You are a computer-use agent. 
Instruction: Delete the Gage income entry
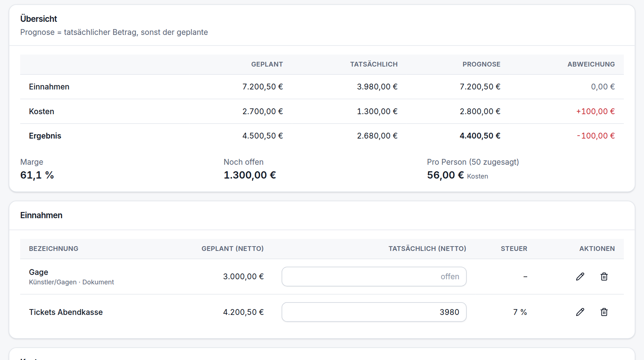(x=604, y=277)
